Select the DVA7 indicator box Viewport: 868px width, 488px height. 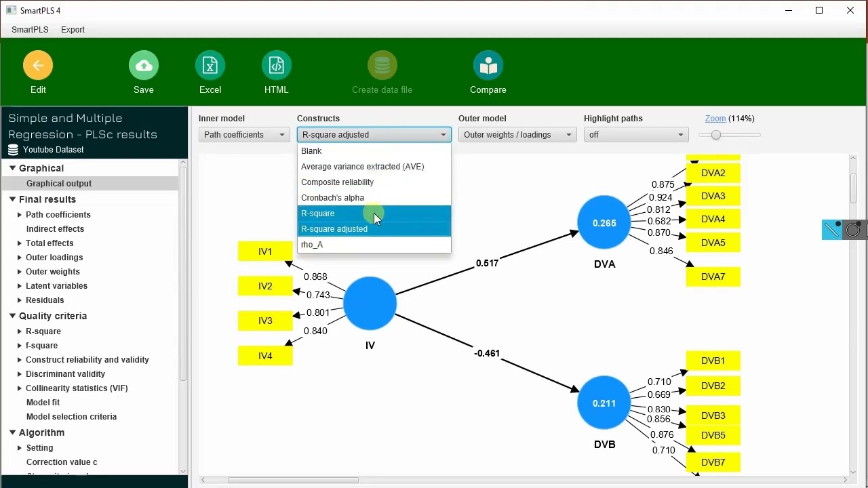[713, 277]
